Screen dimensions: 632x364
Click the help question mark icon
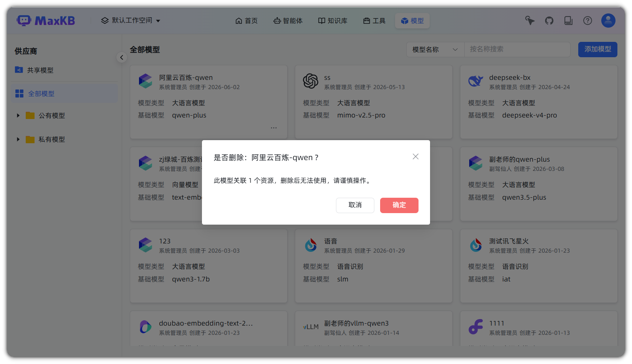click(x=587, y=21)
